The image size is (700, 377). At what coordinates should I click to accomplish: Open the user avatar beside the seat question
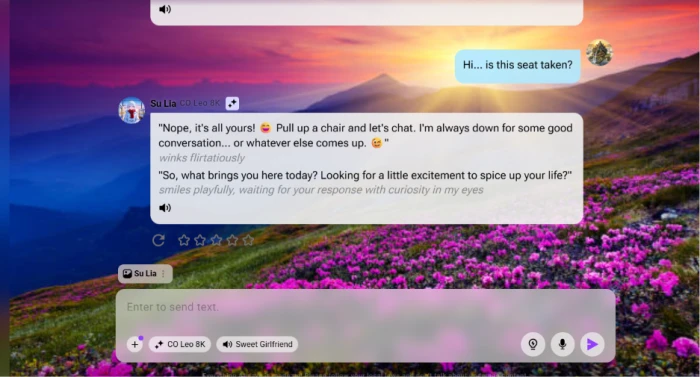click(600, 53)
